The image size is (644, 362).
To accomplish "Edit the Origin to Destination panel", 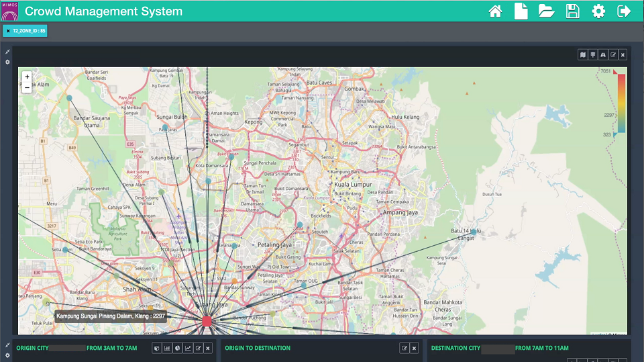I will pyautogui.click(x=404, y=348).
